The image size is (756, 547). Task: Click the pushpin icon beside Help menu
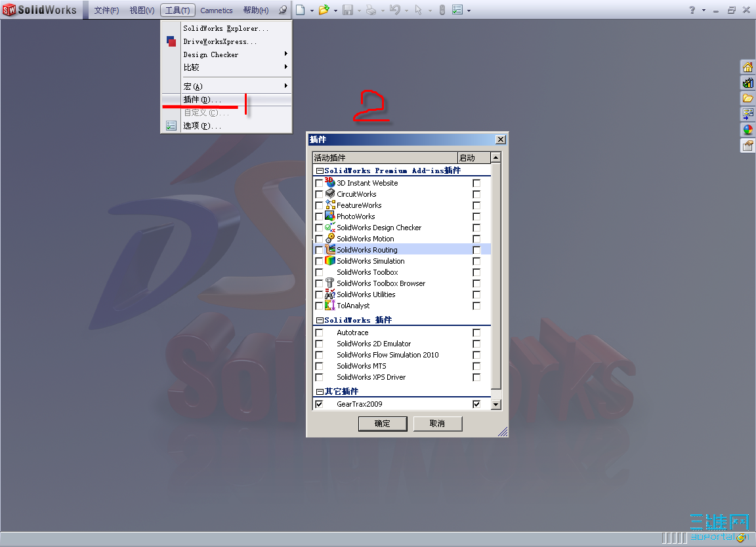point(283,10)
